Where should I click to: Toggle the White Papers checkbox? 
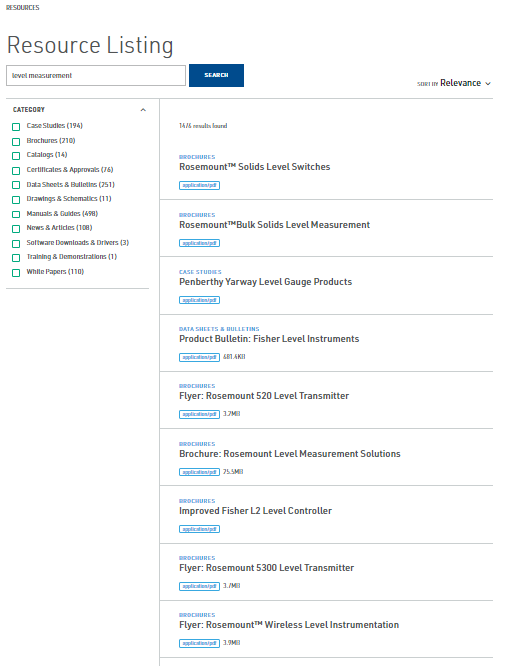[16, 273]
